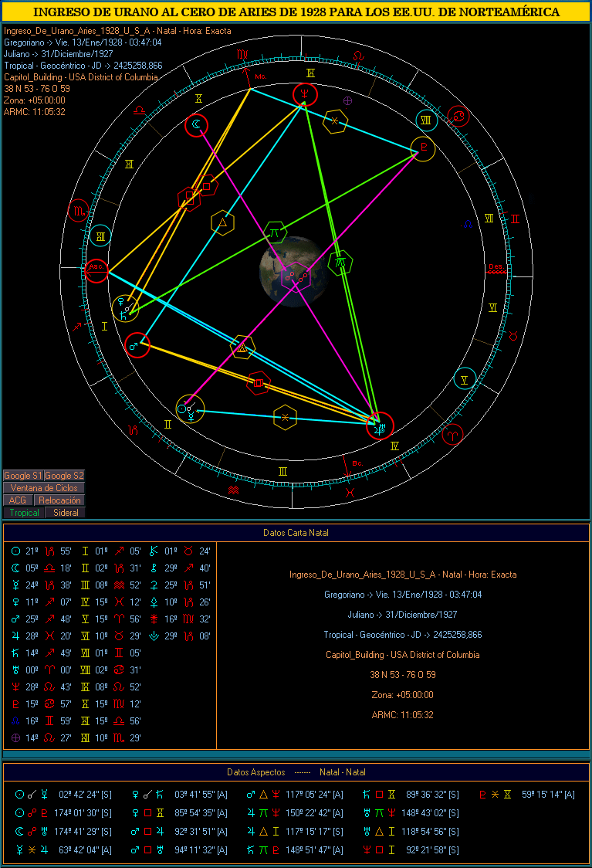
Task: Click the Sagittarius zodiac sign symbol
Action: (77, 327)
